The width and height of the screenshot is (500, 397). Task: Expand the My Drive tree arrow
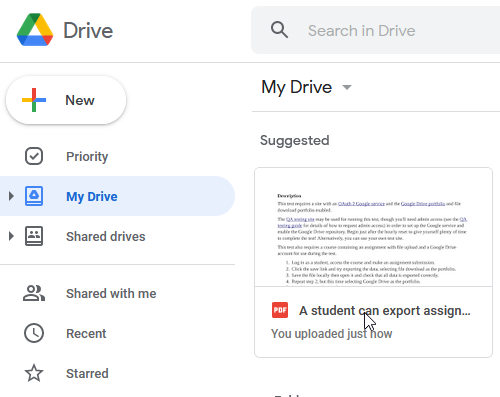(x=11, y=196)
